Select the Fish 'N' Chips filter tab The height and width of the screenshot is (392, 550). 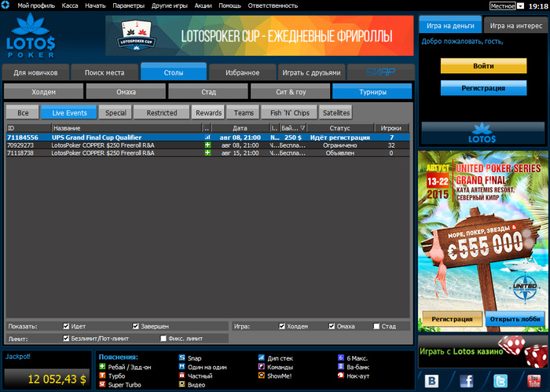click(290, 113)
